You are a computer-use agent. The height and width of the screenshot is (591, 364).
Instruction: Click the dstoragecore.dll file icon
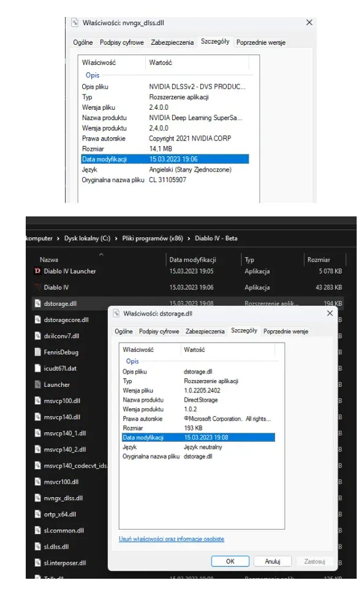tap(37, 319)
